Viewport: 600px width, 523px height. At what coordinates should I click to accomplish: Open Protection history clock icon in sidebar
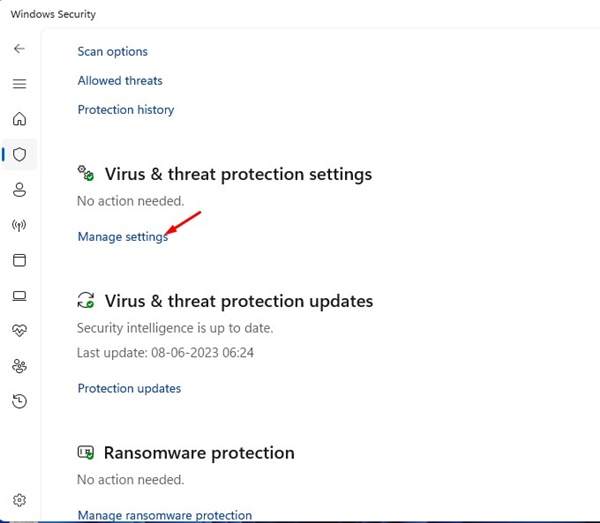point(19,401)
